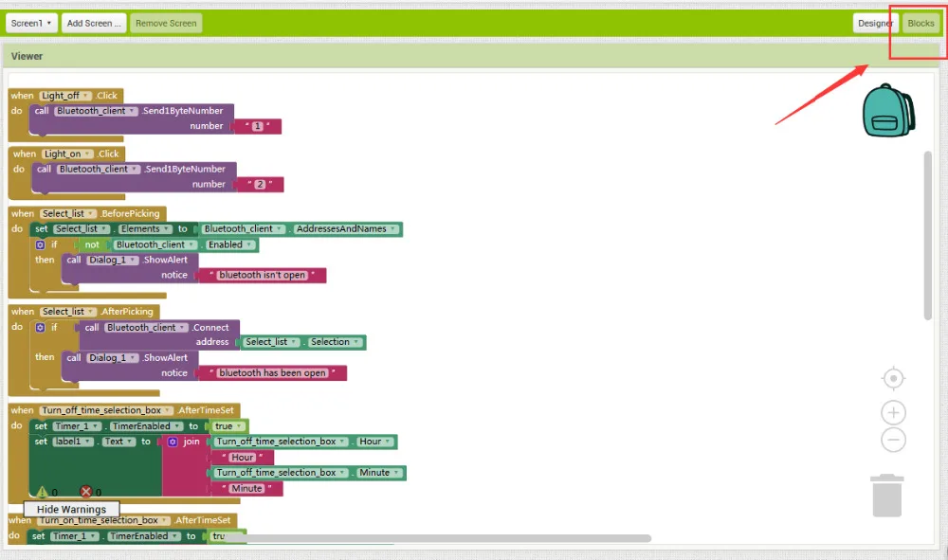Click the Viewer panel header

click(472, 56)
